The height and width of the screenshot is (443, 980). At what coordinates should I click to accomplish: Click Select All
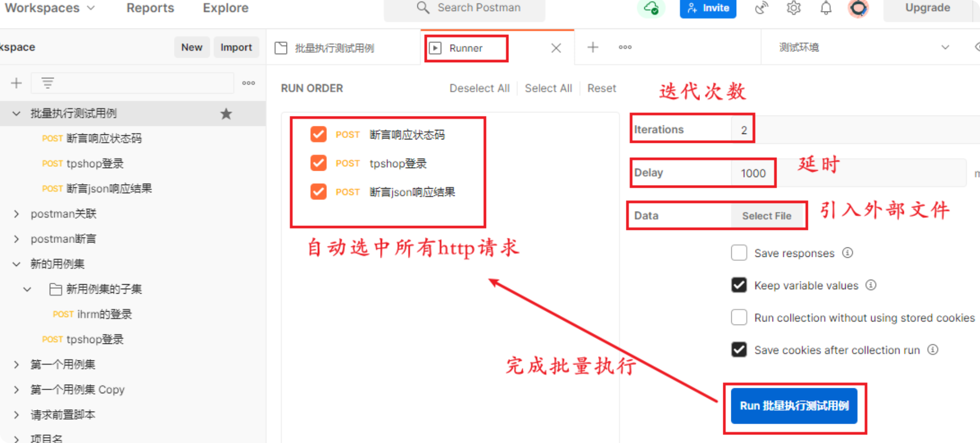(x=548, y=88)
